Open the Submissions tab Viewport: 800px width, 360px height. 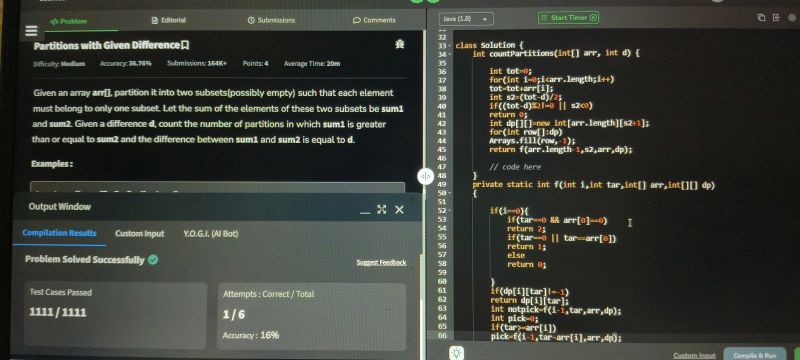coord(271,20)
